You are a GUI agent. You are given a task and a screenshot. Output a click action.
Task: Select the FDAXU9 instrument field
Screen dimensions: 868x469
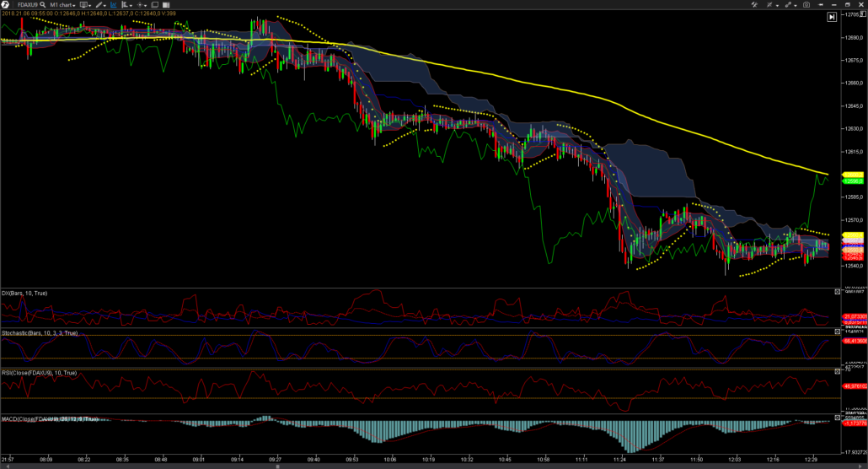pos(28,4)
